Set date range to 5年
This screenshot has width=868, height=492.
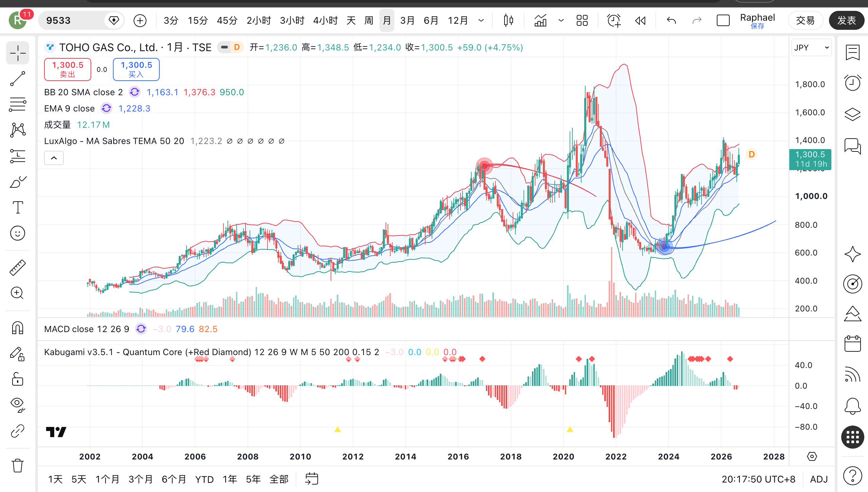[x=253, y=479]
